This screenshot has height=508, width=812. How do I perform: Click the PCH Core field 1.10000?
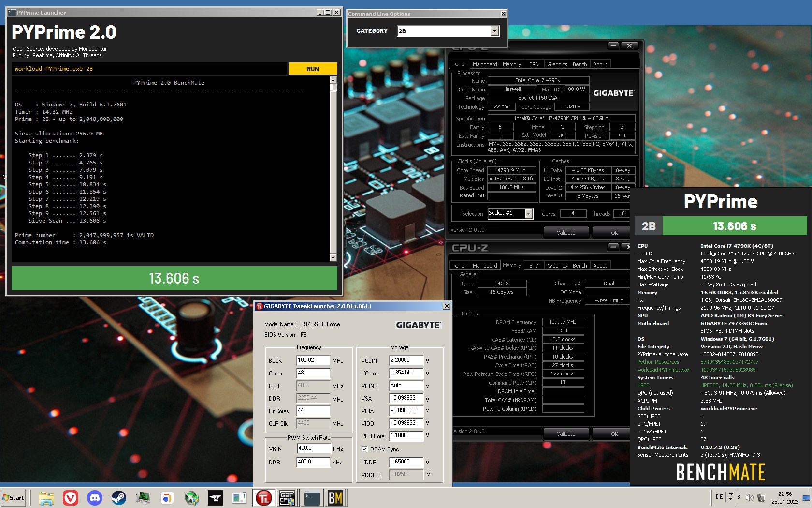(x=406, y=435)
